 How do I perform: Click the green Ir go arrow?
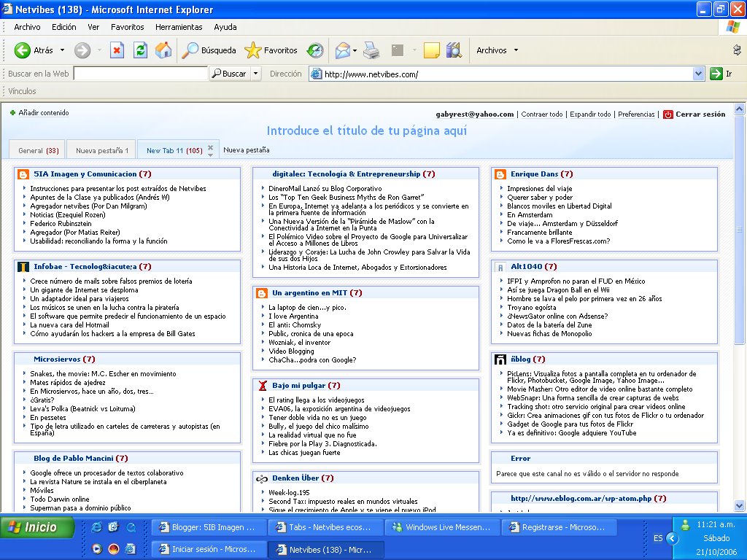click(x=716, y=74)
